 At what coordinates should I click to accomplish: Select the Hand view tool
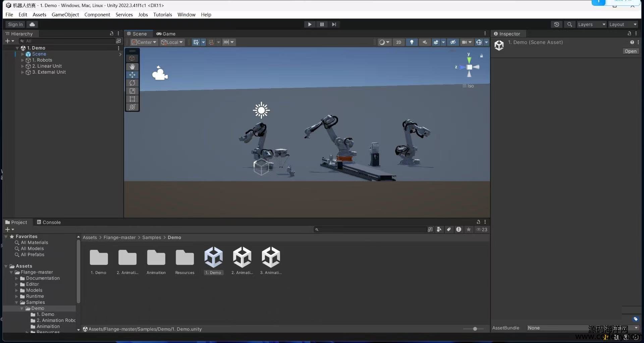pyautogui.click(x=132, y=67)
